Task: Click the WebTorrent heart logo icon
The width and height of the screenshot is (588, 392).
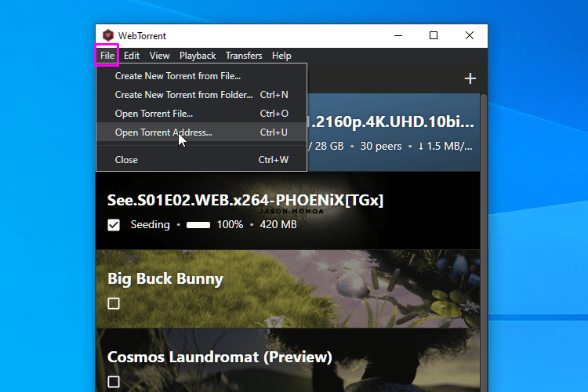Action: click(108, 35)
